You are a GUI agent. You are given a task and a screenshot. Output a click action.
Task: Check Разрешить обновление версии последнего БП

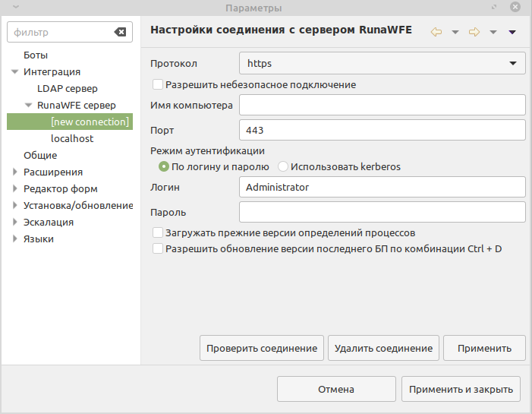pos(158,248)
